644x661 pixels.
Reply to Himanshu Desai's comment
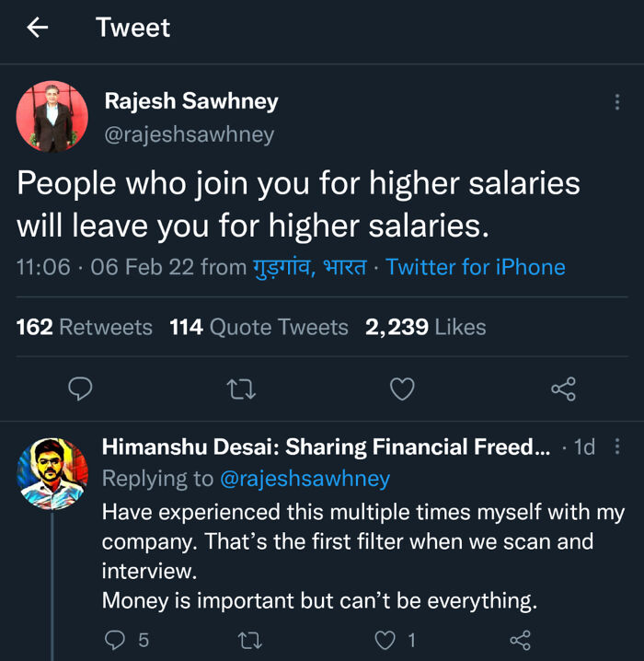(115, 640)
